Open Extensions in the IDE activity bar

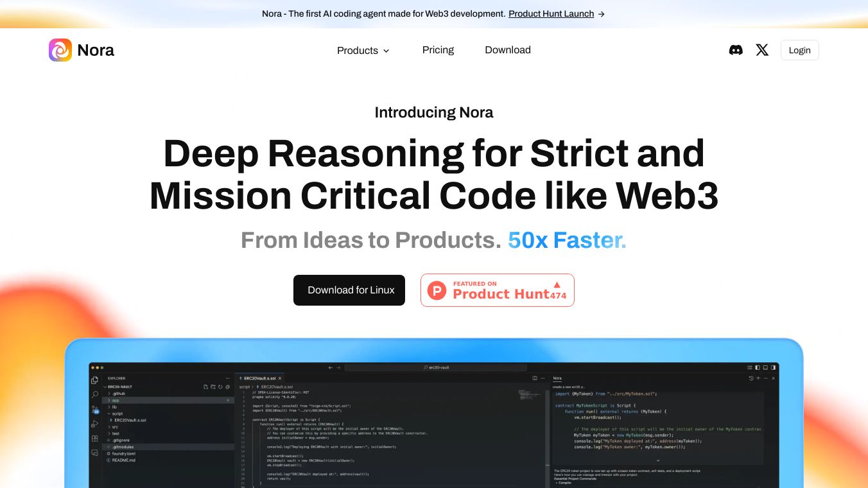coord(95,439)
